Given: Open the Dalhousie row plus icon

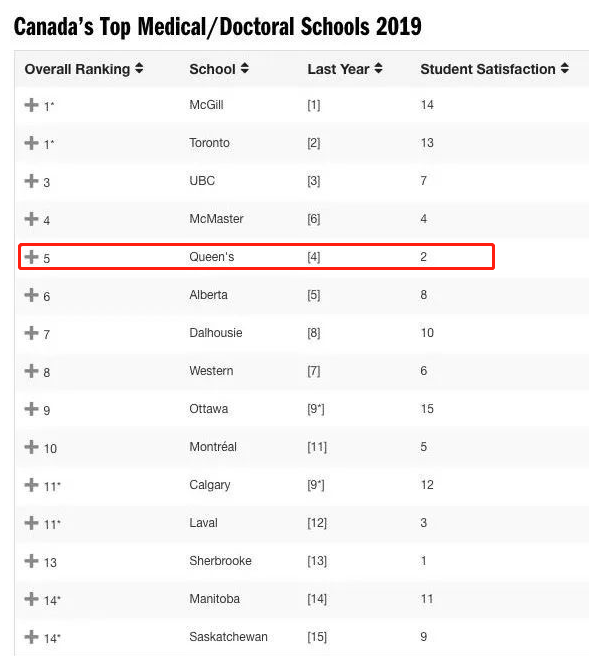Looking at the screenshot, I should (x=31, y=333).
